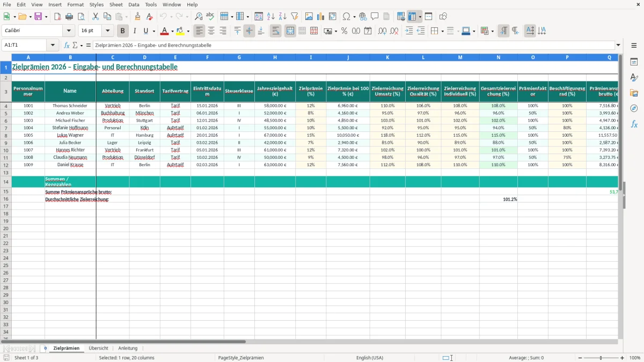The image size is (644, 362).
Task: Toggle Italic formatting
Action: (135, 31)
